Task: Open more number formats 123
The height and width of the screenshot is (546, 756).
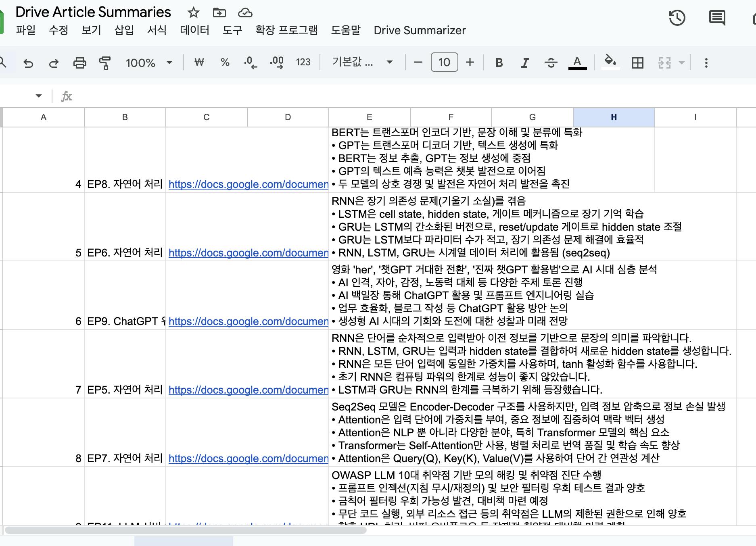Action: (x=303, y=63)
